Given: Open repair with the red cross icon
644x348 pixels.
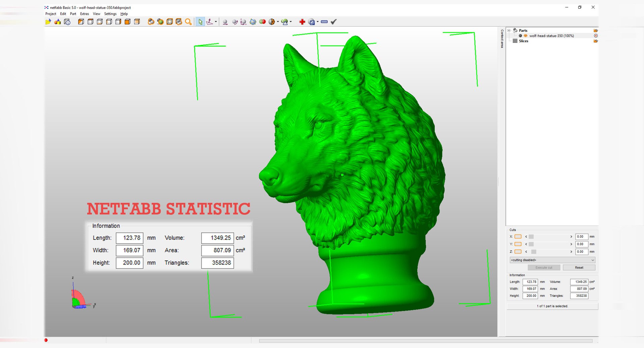Looking at the screenshot, I should tap(302, 22).
